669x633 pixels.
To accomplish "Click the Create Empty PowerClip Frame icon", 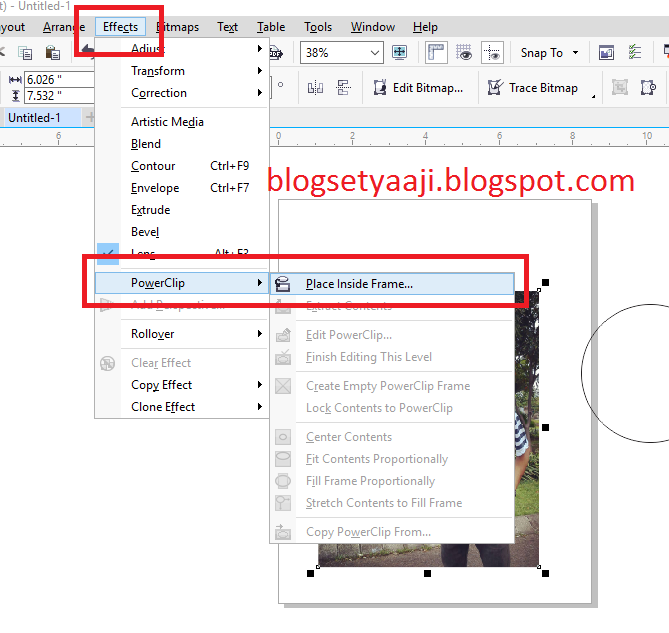I will 283,386.
